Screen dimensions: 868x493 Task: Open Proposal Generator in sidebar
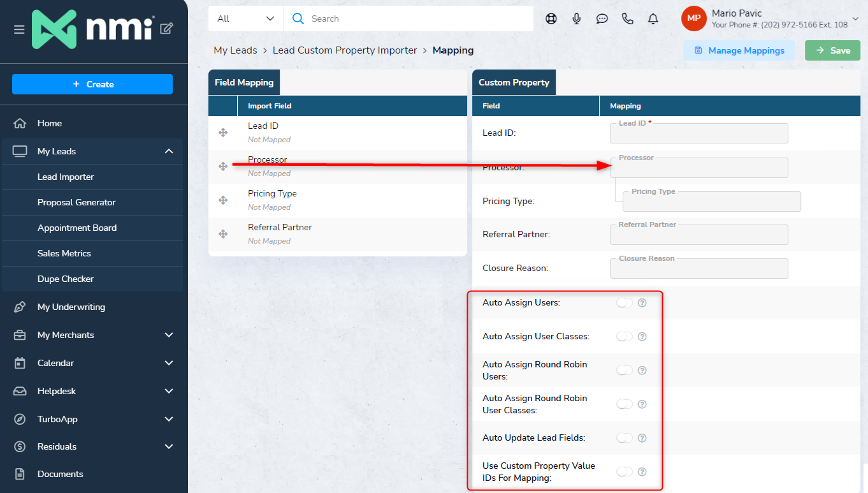point(76,202)
